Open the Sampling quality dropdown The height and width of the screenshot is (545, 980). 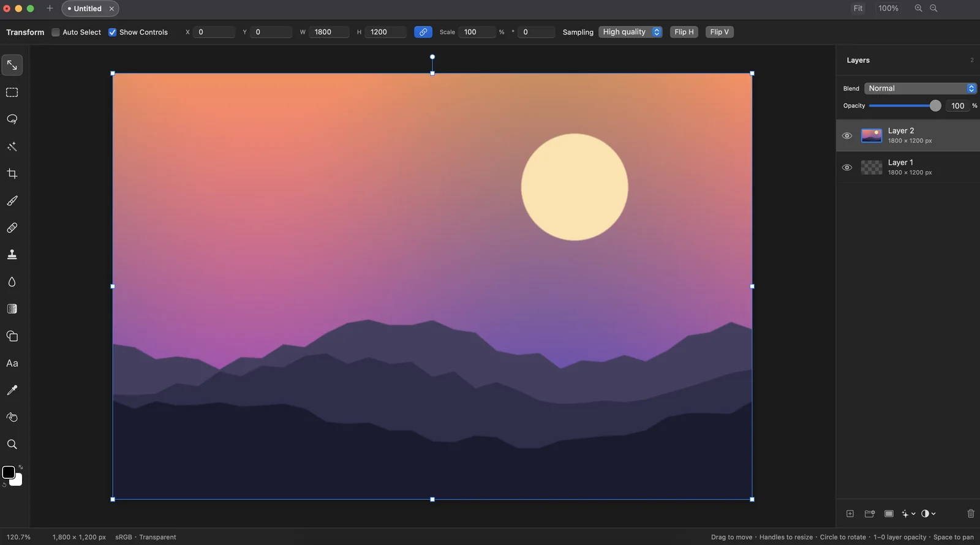(630, 32)
